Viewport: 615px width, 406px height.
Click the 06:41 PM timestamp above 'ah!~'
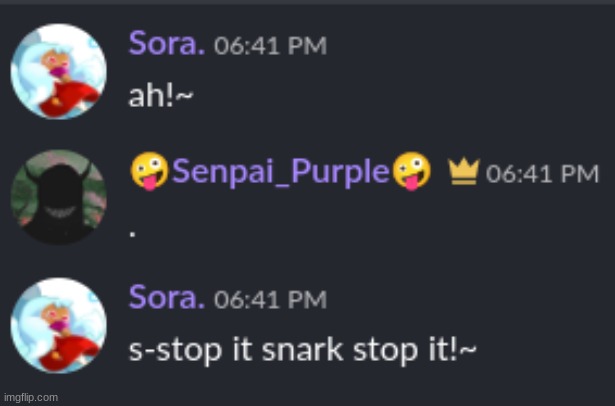pyautogui.click(x=270, y=46)
